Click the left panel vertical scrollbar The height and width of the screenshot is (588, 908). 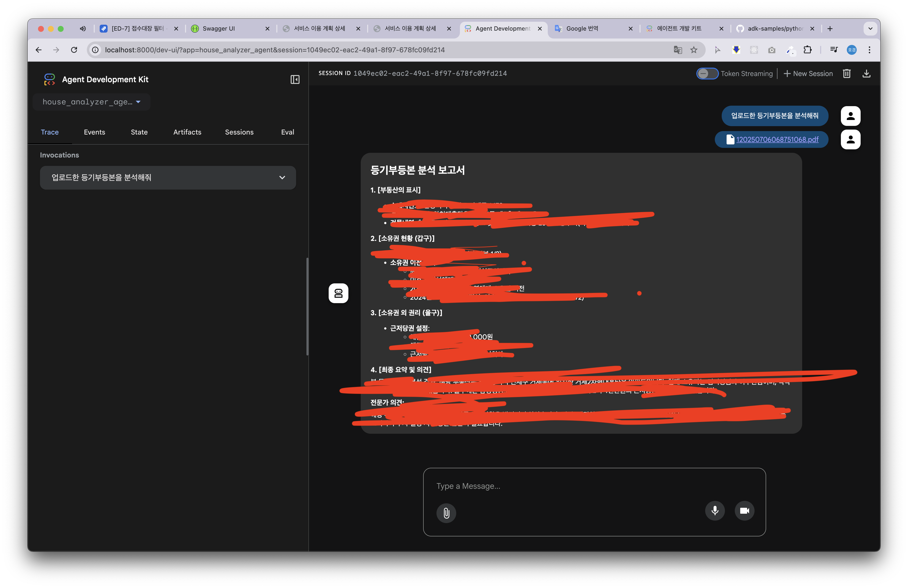307,306
